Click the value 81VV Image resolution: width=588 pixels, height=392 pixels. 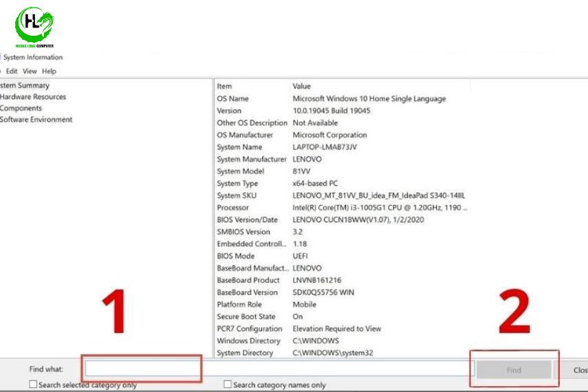(301, 171)
